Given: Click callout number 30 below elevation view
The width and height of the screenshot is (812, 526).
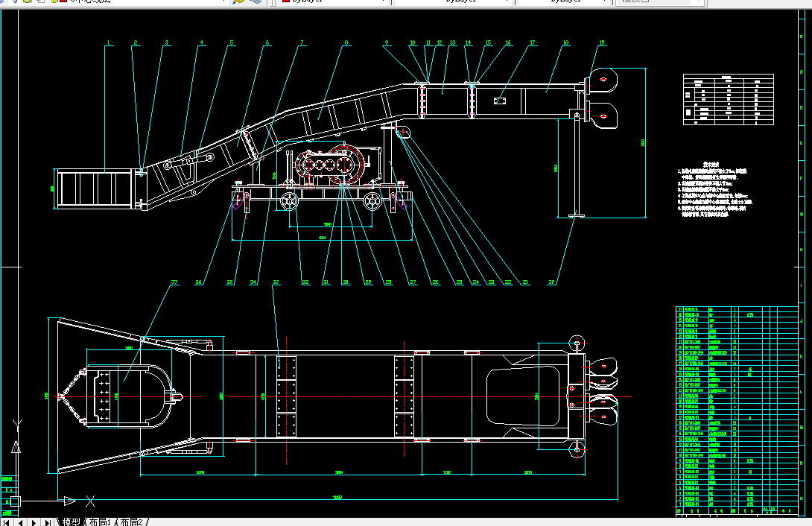Looking at the screenshot, I should click(x=346, y=282).
